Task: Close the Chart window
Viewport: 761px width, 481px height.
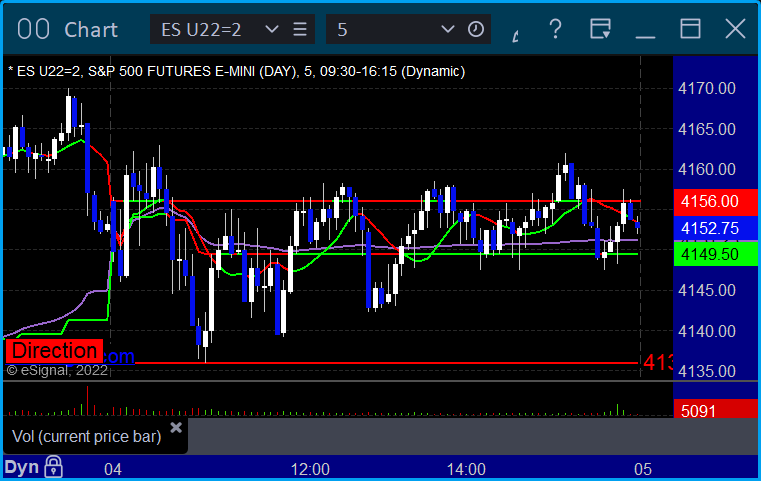Action: (x=735, y=29)
